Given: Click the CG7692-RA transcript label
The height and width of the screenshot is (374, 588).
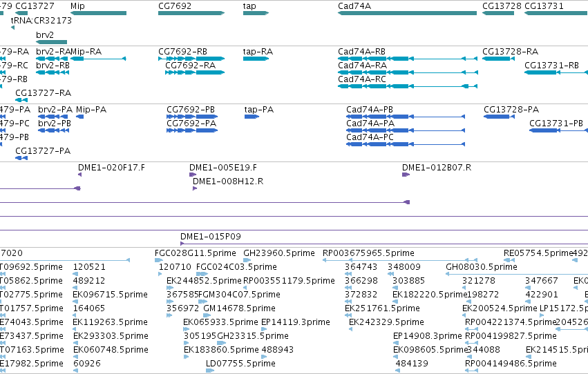Looking at the screenshot, I should point(191,65).
